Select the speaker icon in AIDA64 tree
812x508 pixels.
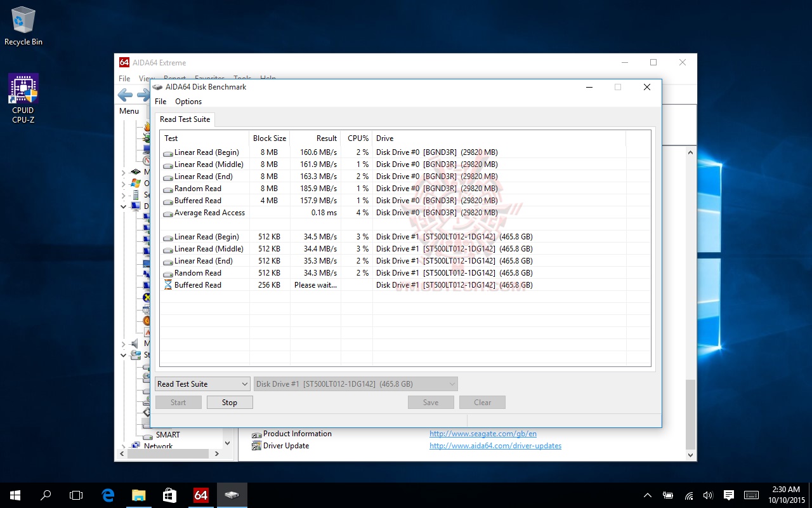pos(136,344)
